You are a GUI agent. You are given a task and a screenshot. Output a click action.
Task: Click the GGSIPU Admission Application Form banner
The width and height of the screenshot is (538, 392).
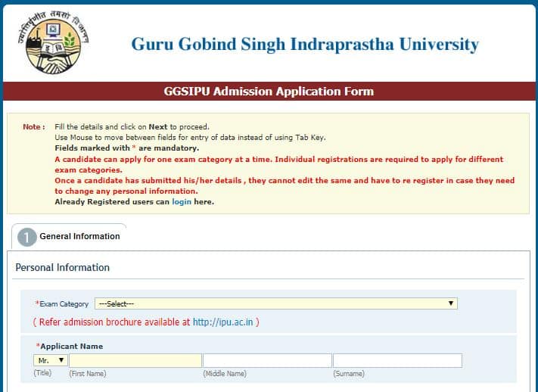coord(269,92)
